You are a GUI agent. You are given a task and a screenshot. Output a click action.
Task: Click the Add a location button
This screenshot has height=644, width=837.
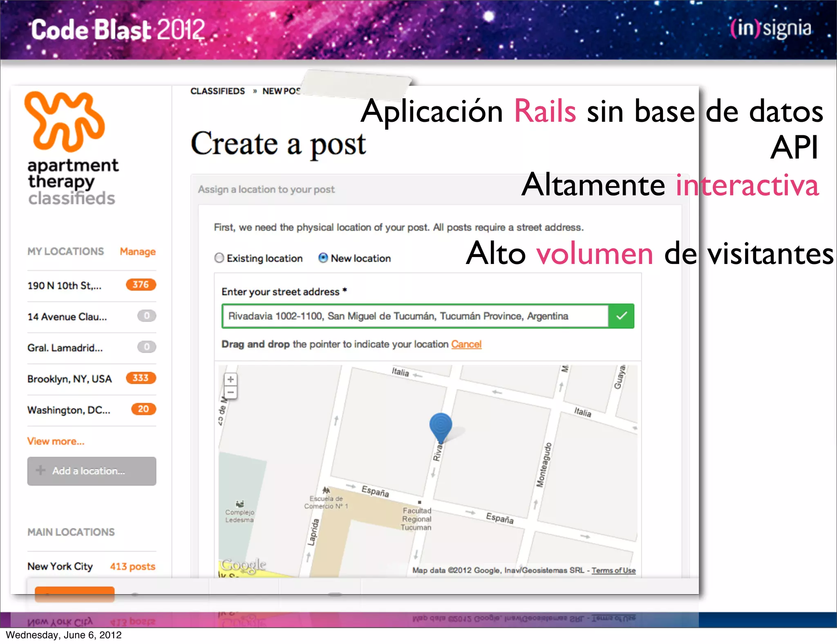coord(92,471)
